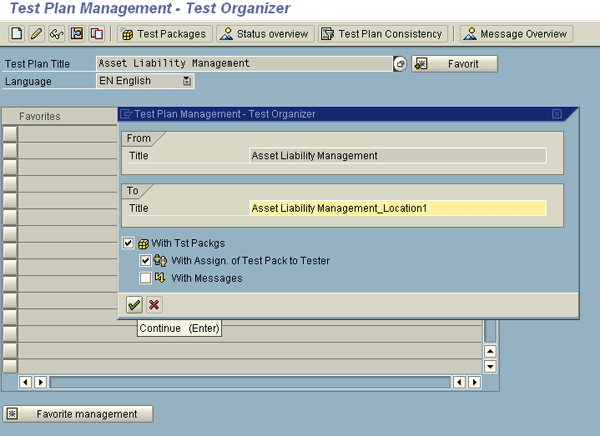Click the red X Cancel button
Viewport: 600px width, 436px height.
click(x=154, y=305)
